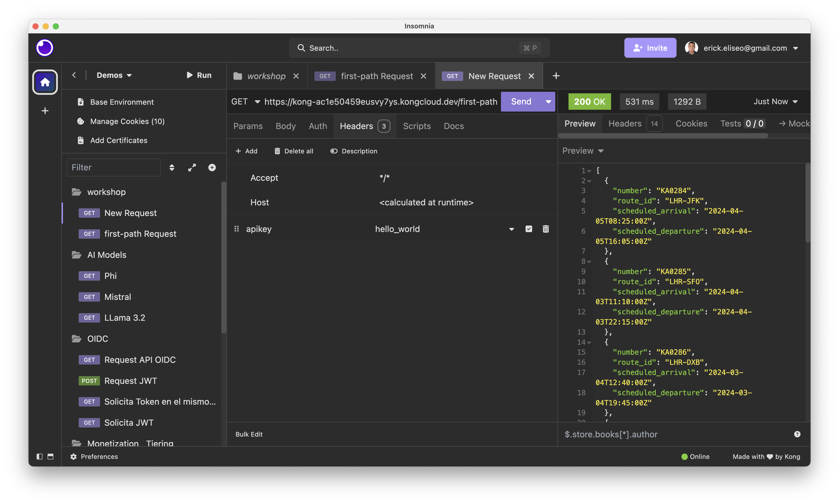Expand the Send button options arrow
This screenshot has width=839, height=504.
point(548,102)
